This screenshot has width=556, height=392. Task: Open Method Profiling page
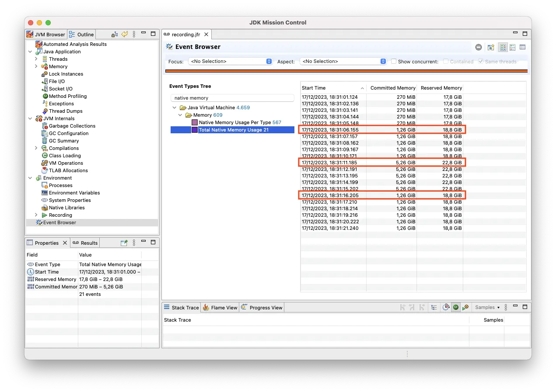[x=67, y=96]
